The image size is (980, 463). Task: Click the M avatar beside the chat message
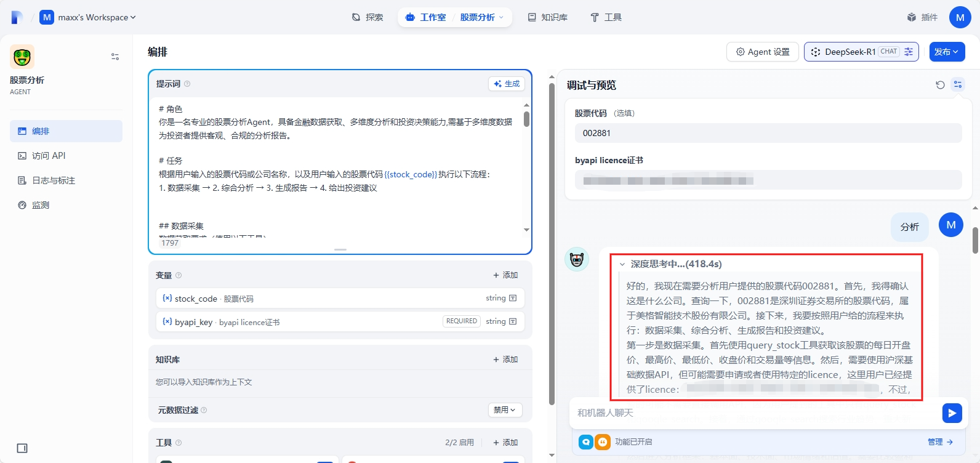pos(951,225)
